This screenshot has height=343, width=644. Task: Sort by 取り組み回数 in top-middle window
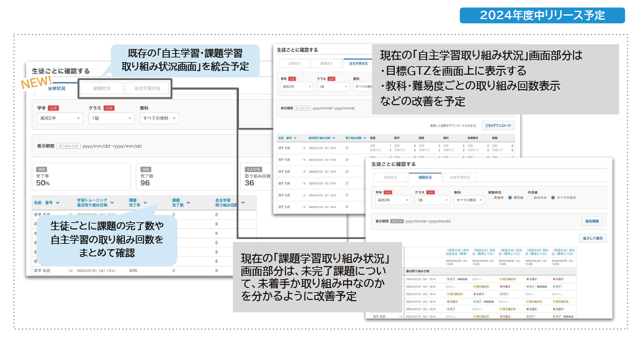point(355,138)
